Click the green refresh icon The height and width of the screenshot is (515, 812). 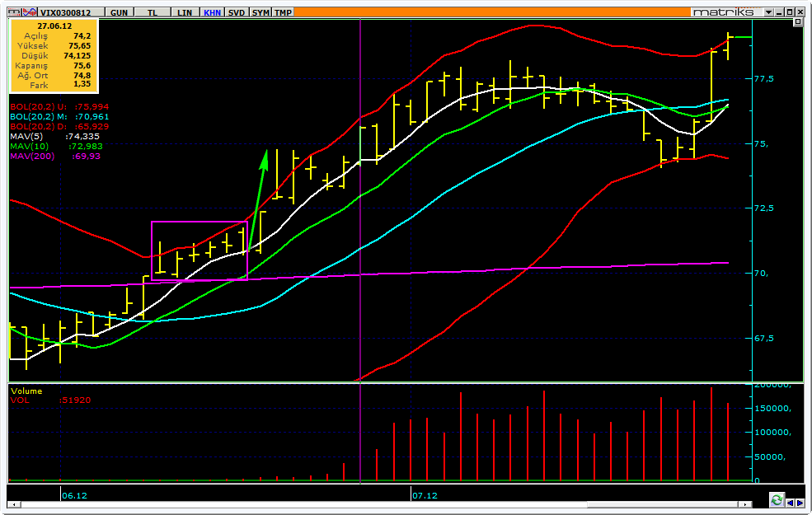tap(777, 499)
